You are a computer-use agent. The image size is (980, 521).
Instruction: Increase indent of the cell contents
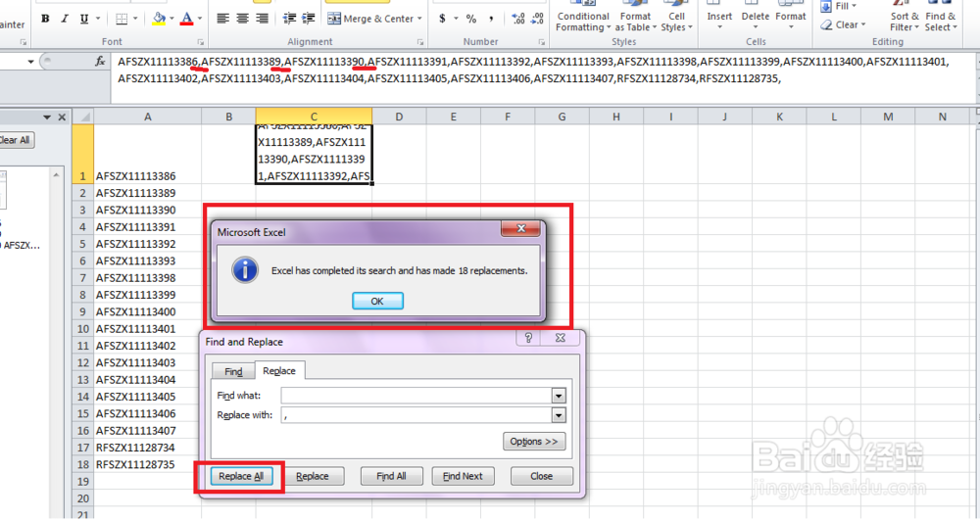coord(308,19)
